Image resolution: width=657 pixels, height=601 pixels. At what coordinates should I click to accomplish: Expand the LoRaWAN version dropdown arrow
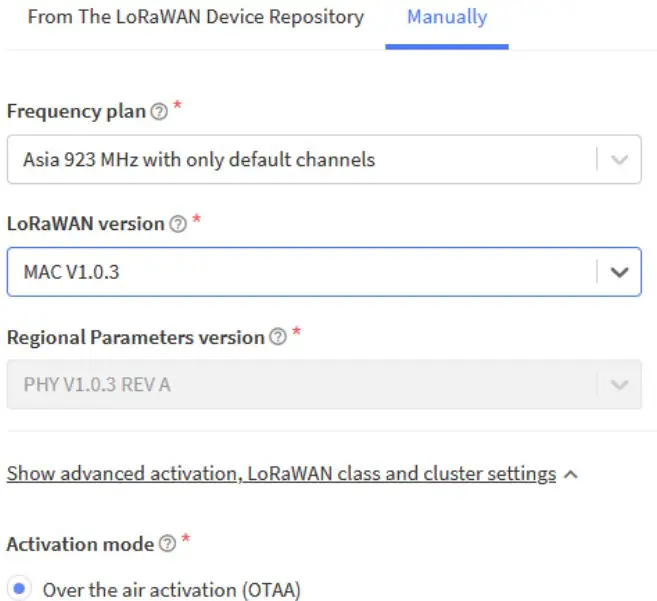pyautogui.click(x=619, y=272)
